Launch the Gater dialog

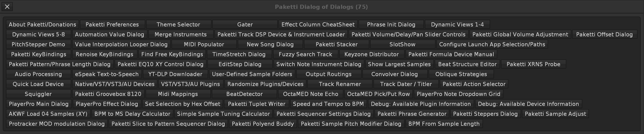tap(245, 25)
